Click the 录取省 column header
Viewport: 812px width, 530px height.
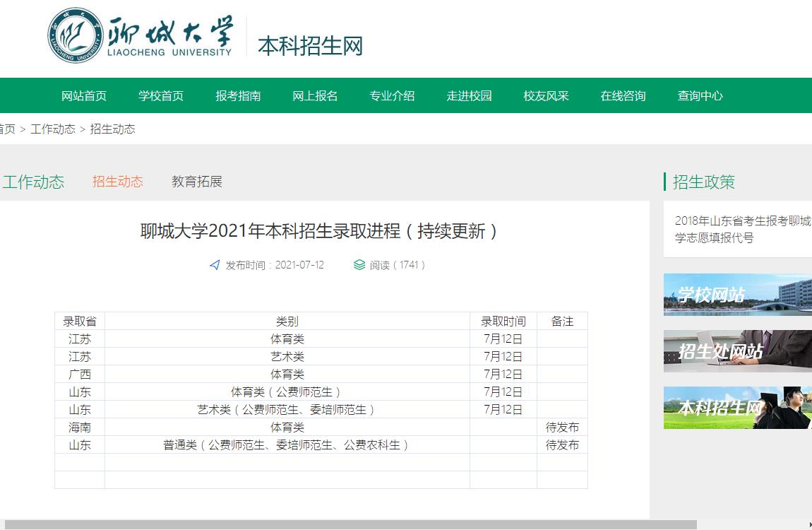point(80,322)
